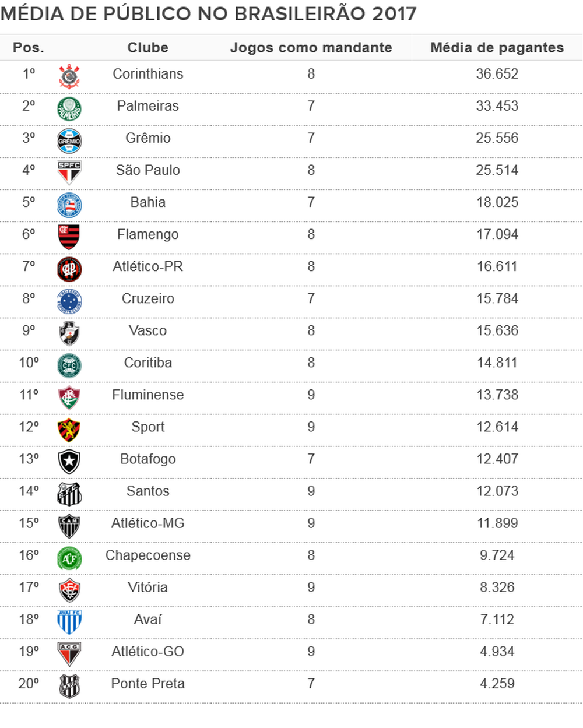Screen dimensions: 583x728
Task: Select the Grêmio club badge
Action: (x=69, y=141)
